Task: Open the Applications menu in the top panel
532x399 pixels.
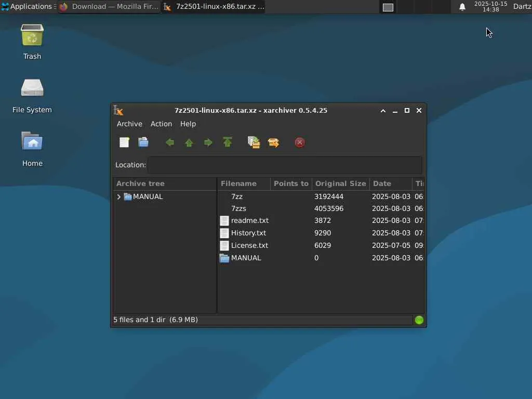Action: [29, 6]
